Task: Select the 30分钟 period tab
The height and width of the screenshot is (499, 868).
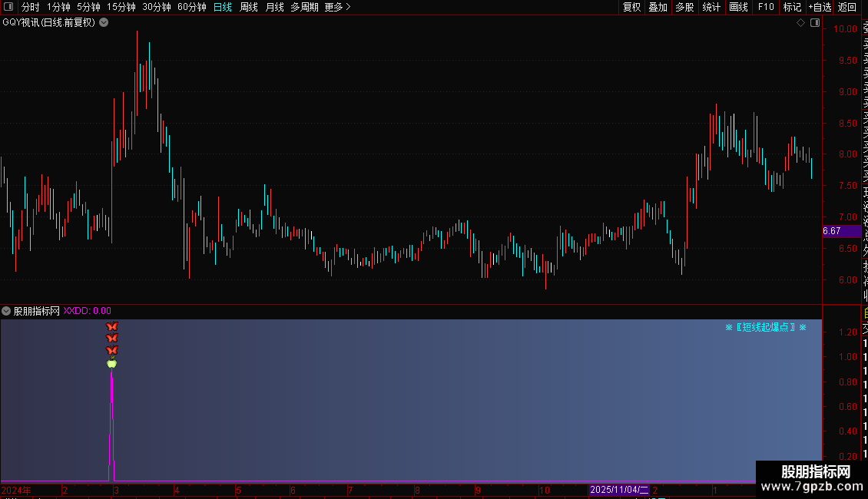Action: 156,7
